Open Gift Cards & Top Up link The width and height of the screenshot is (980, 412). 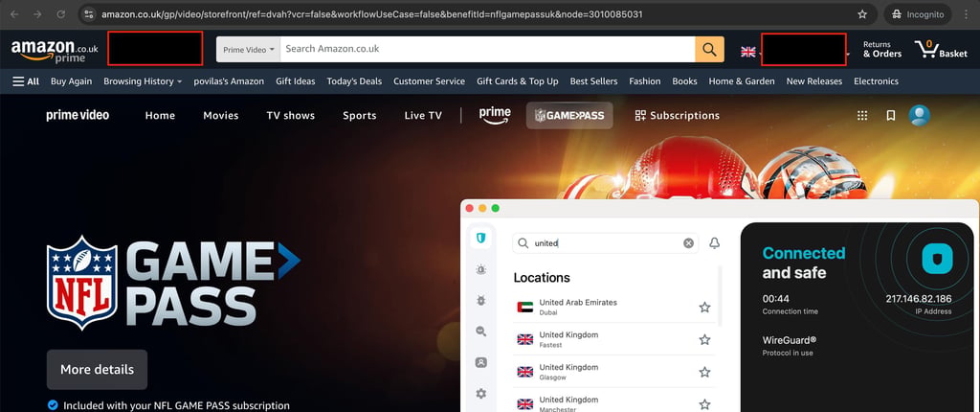click(x=518, y=81)
